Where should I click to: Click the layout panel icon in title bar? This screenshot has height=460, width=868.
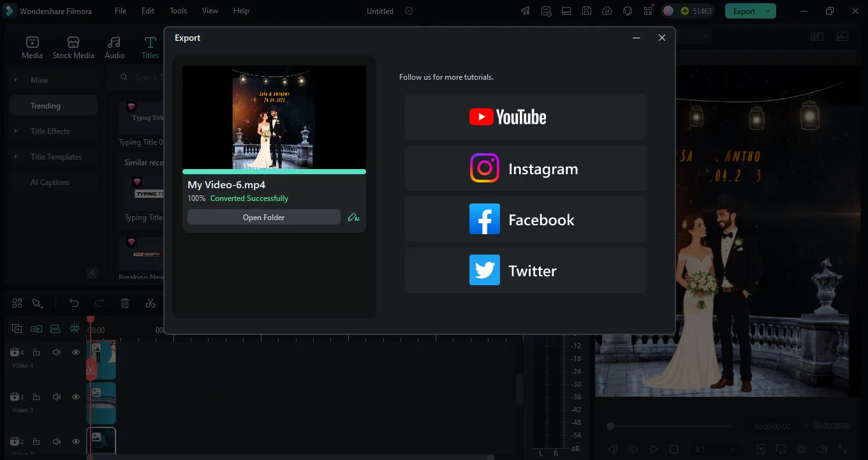tap(566, 11)
